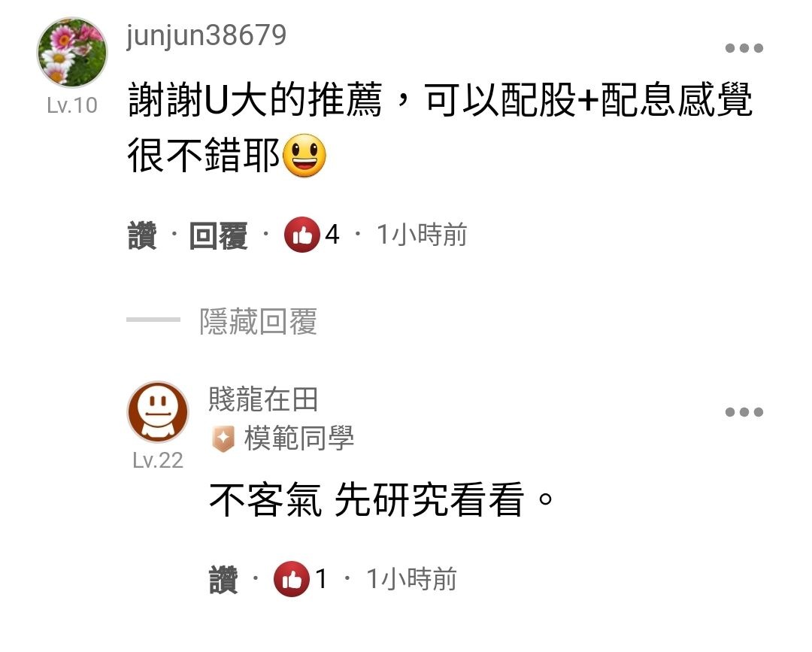Like 賤龍在田's reply with 讚
Viewport: 812px width, 652px height.
pyautogui.click(x=224, y=580)
